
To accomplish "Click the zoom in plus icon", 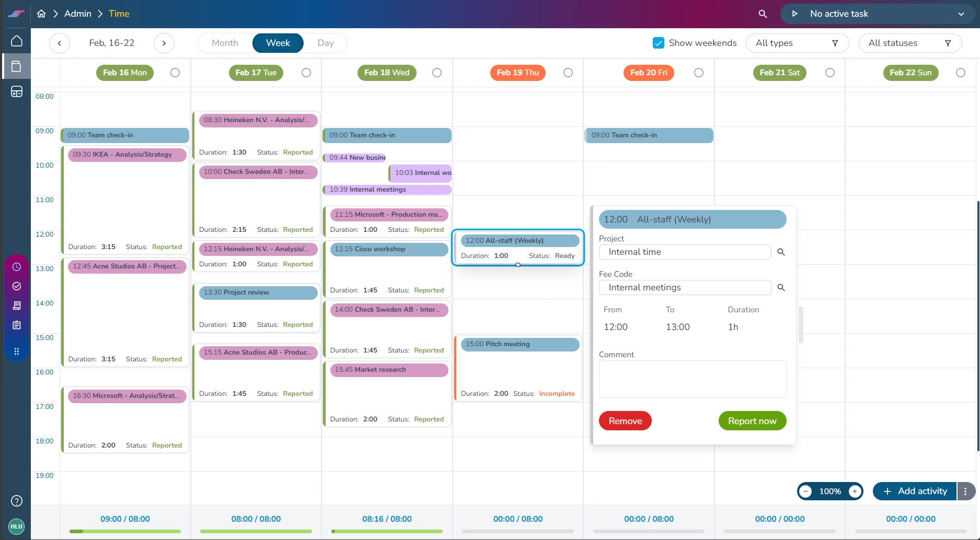I will coord(855,491).
